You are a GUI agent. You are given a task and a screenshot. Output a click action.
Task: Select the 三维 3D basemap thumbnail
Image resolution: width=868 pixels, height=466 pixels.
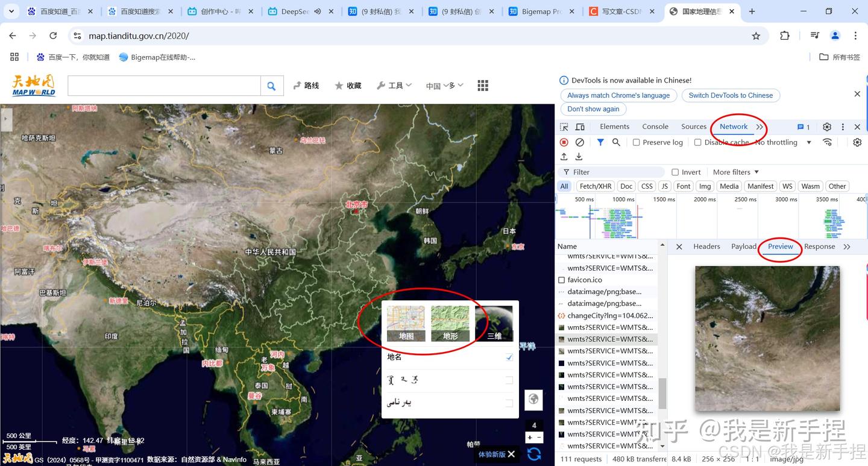tap(494, 323)
